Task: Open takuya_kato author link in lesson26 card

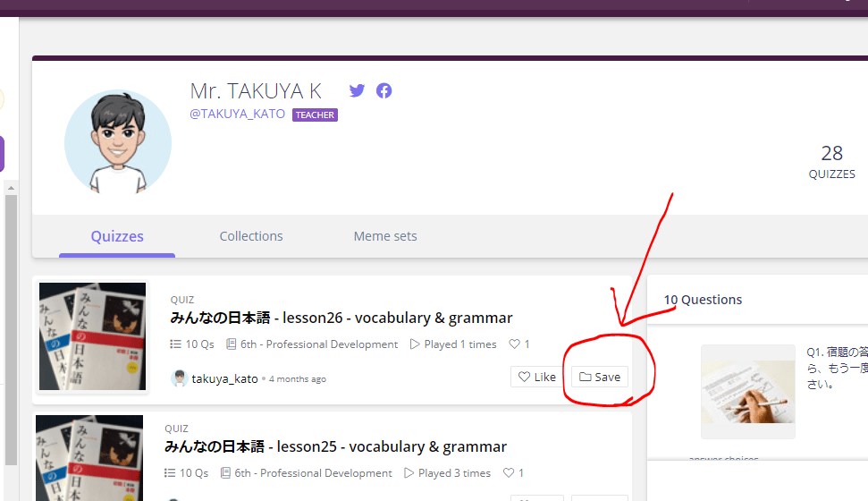Action: click(224, 378)
